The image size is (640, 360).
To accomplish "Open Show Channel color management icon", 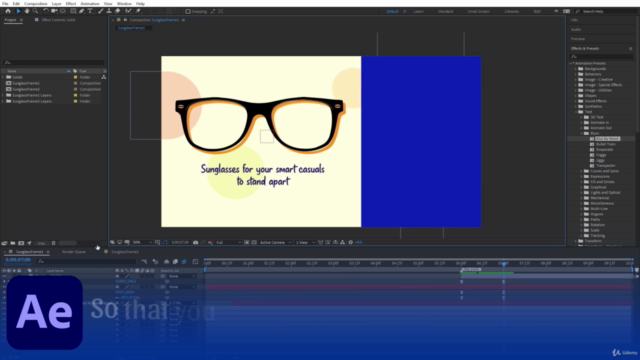I will pos(210,242).
